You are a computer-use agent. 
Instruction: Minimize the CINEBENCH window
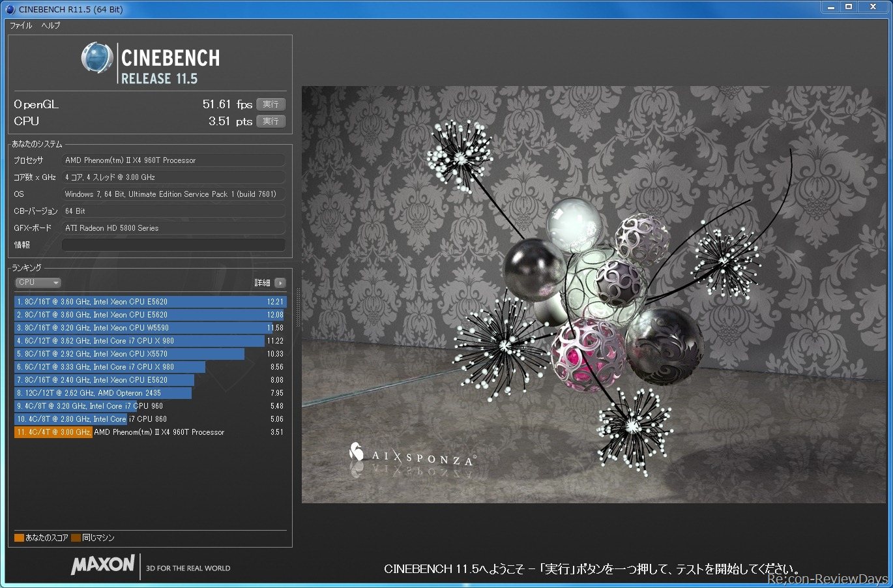point(831,7)
